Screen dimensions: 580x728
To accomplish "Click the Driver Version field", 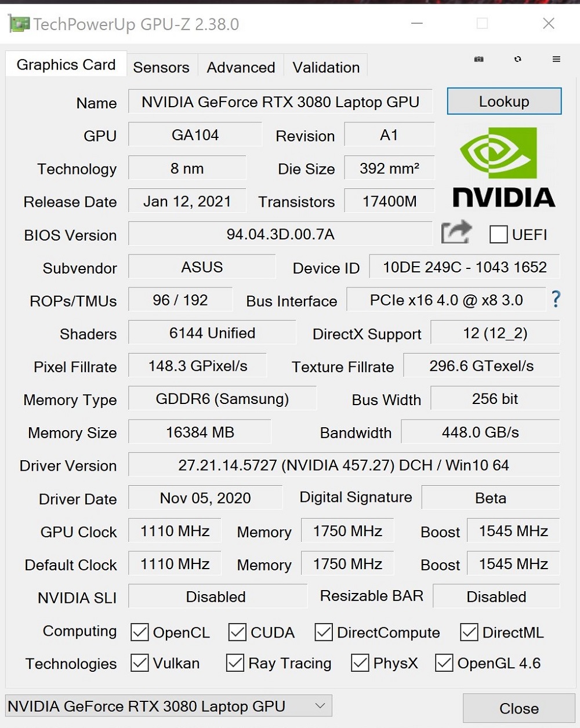I will 343,465.
